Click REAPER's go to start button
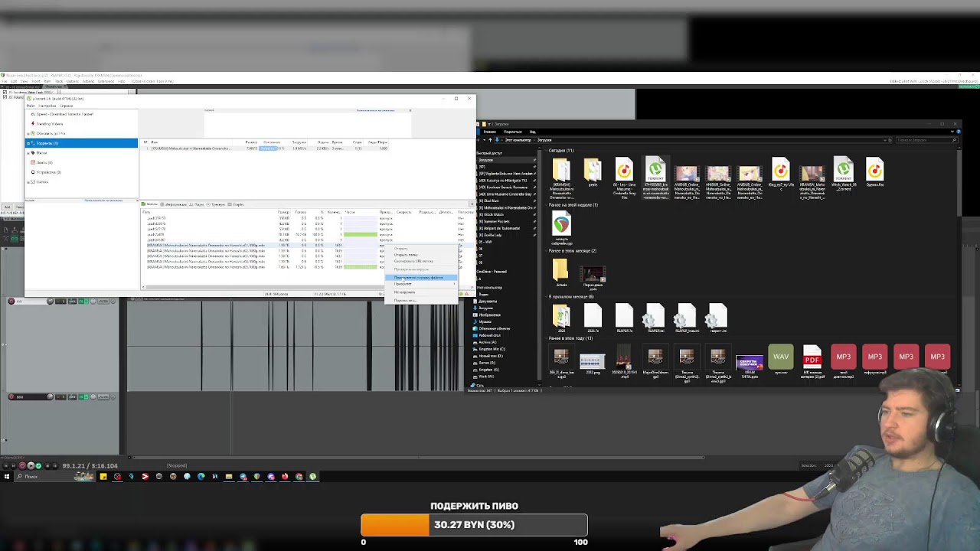This screenshot has height=551, width=980. (5, 465)
